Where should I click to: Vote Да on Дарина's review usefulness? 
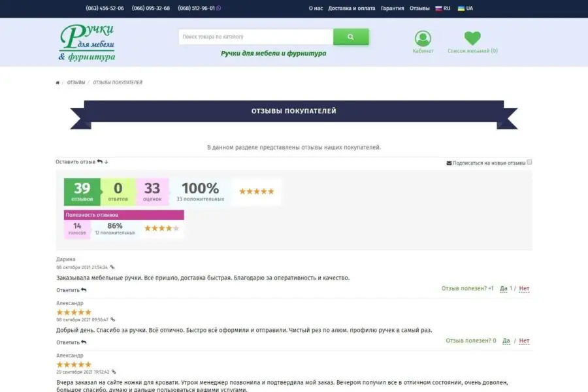tap(503, 288)
